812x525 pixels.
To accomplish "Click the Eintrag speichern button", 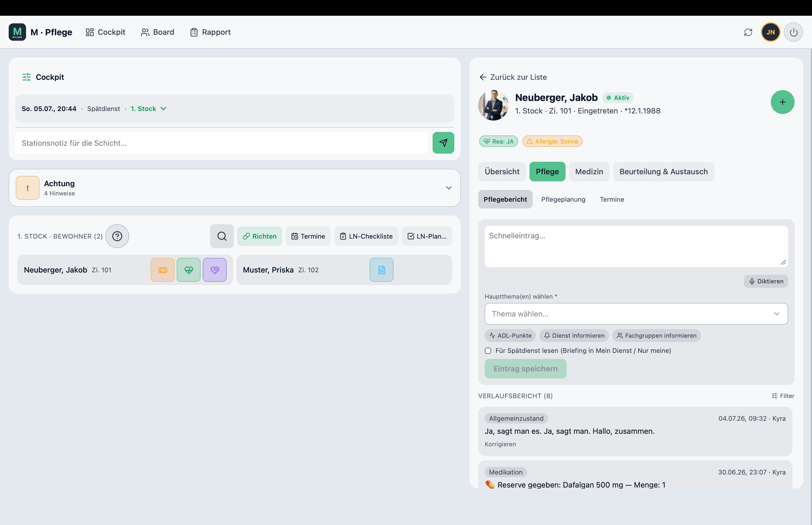I will tap(525, 369).
